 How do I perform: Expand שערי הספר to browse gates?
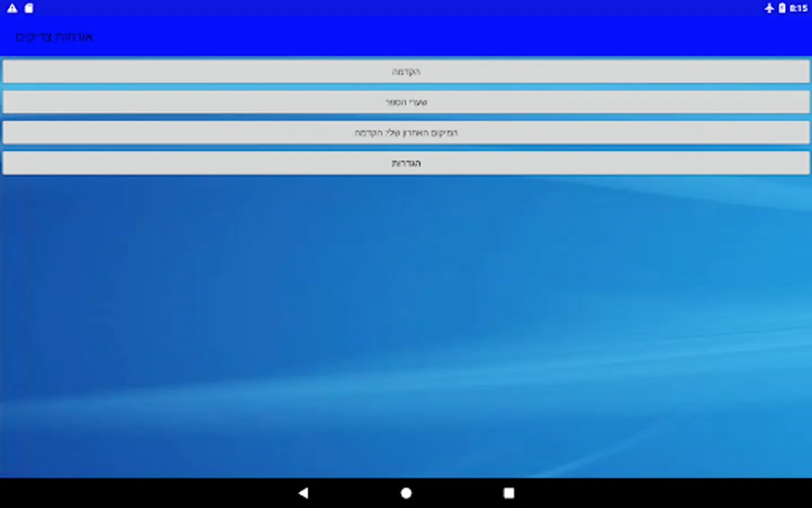tap(406, 102)
